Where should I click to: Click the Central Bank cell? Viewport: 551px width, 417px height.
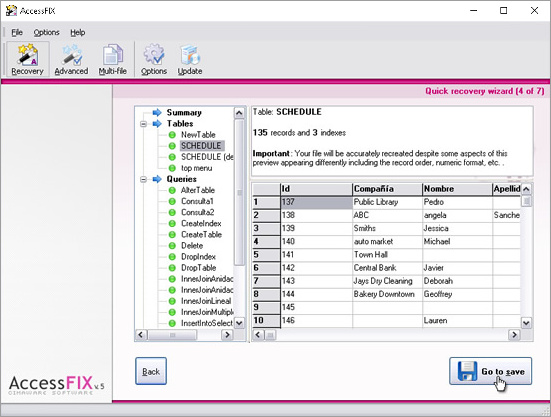point(387,268)
